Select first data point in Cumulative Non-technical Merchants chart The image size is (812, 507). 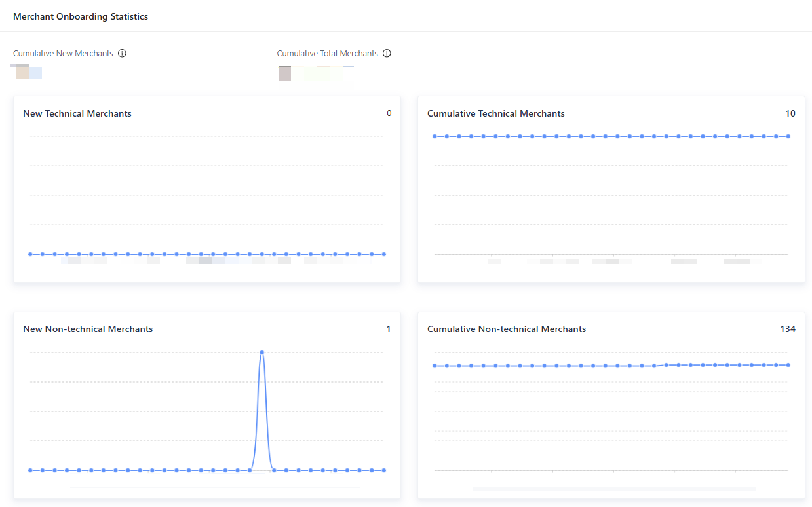435,366
